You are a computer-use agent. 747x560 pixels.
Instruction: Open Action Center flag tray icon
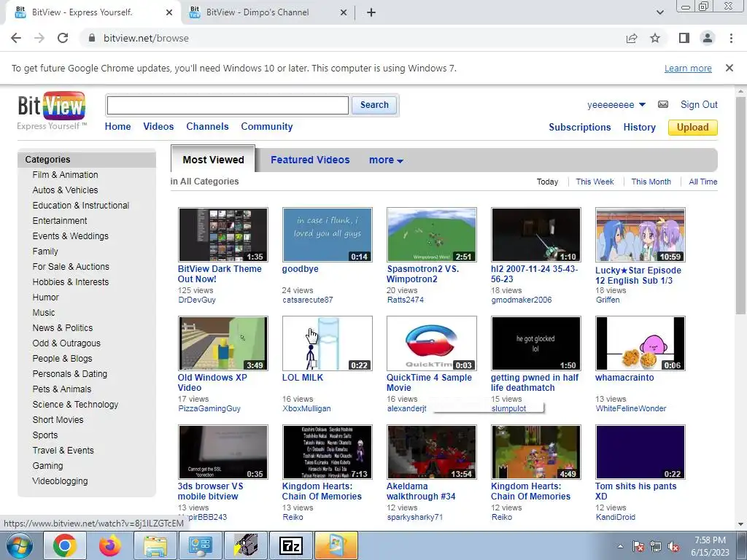coord(638,546)
